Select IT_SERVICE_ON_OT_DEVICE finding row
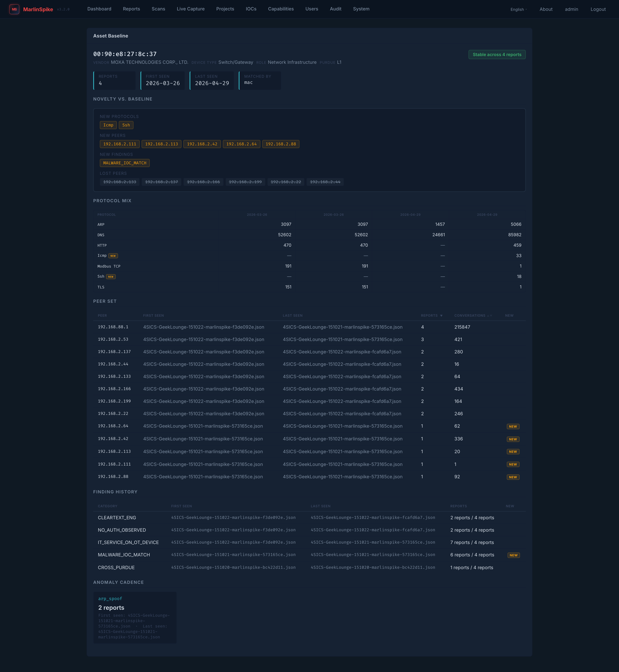 click(309, 542)
